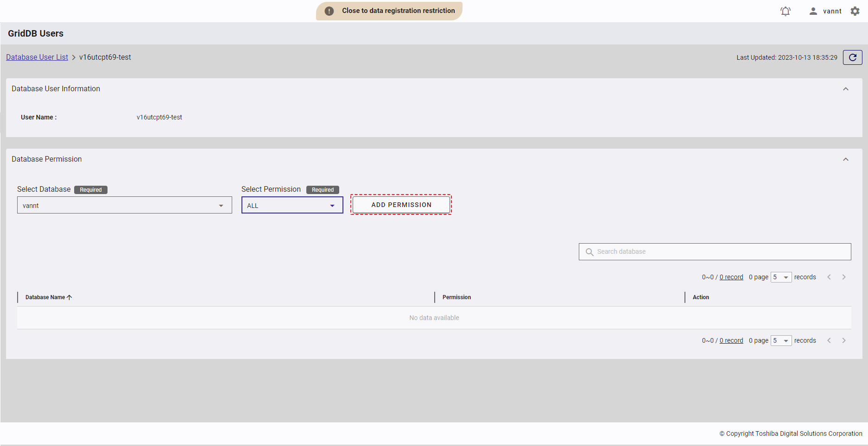Collapse the Database Permission panel

(x=845, y=159)
